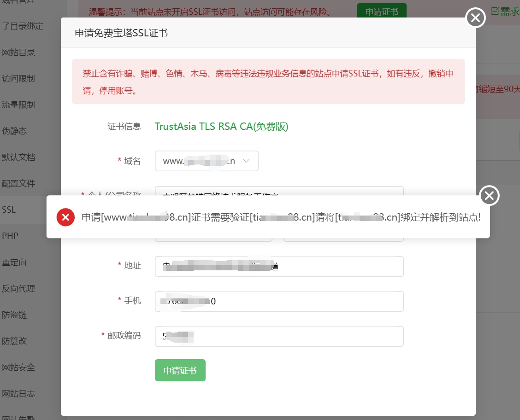520x420 pixels.
Task: Open 网站日志 in the sidebar
Action: tap(18, 393)
